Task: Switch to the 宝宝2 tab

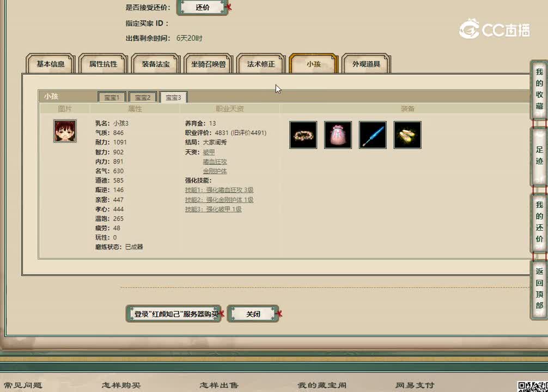Action: coord(142,97)
